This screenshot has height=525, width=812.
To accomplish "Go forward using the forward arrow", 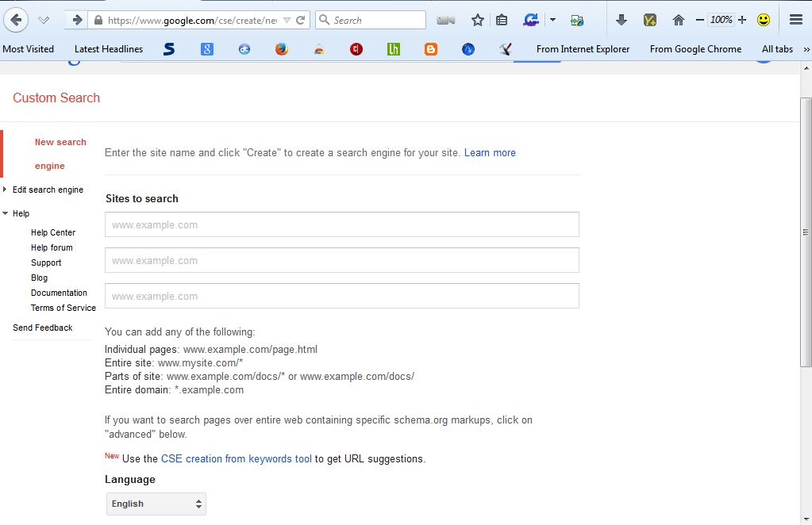I will pyautogui.click(x=77, y=20).
